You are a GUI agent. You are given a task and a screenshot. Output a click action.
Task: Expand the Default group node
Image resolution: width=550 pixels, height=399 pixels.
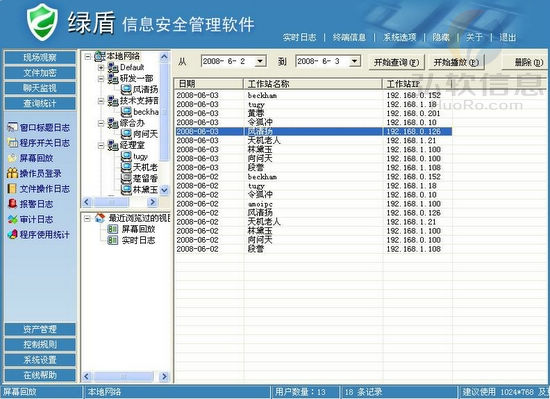[x=101, y=67]
